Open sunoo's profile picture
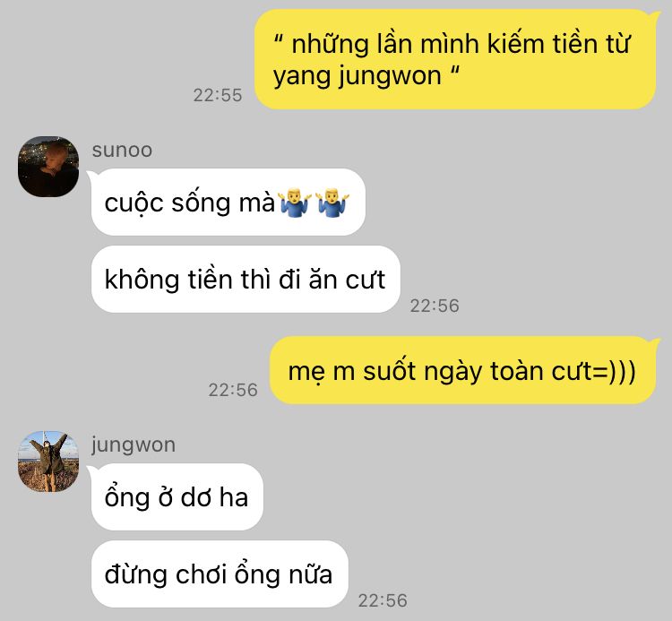The width and height of the screenshot is (672, 621). coord(48,167)
